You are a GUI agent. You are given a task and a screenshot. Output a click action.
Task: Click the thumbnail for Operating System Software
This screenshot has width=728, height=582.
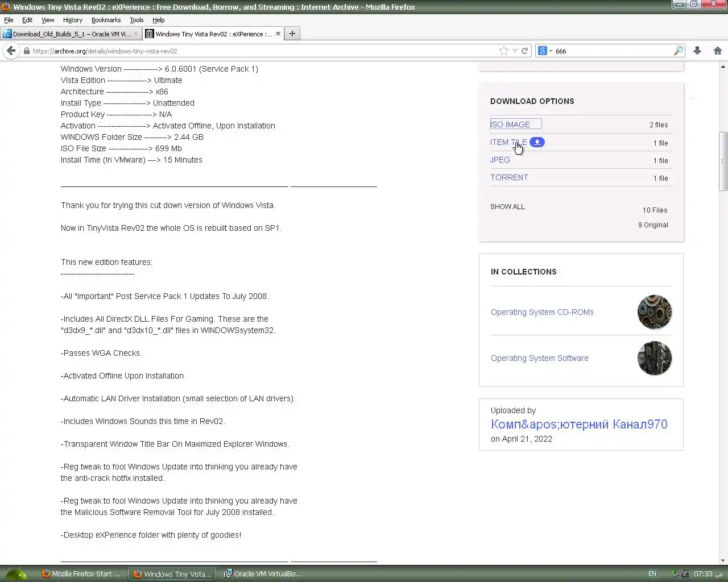coord(655,358)
